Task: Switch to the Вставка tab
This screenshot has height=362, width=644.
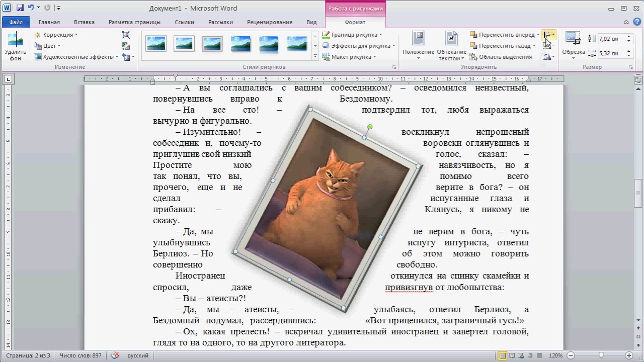Action: (x=84, y=22)
